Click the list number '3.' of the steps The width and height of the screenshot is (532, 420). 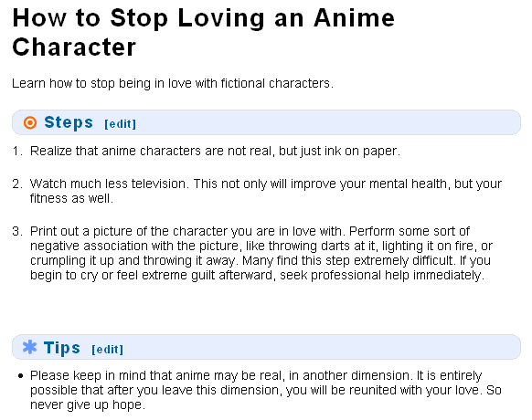pos(17,231)
